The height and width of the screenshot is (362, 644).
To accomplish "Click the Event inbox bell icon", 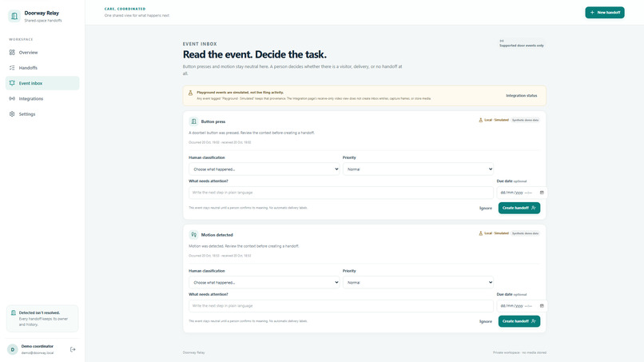I will (12, 83).
